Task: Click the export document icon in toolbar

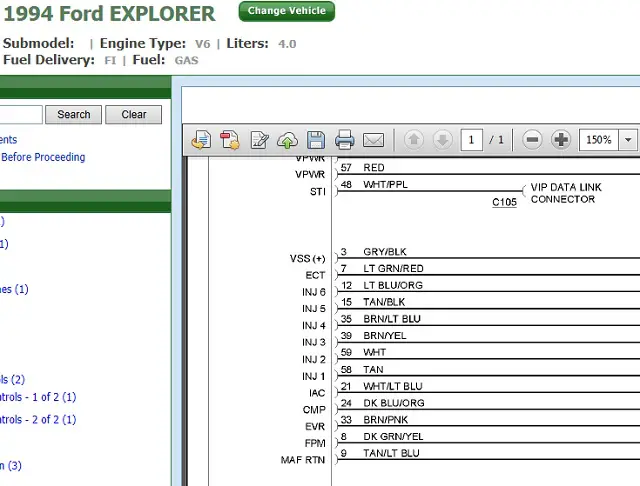Action: (x=201, y=140)
